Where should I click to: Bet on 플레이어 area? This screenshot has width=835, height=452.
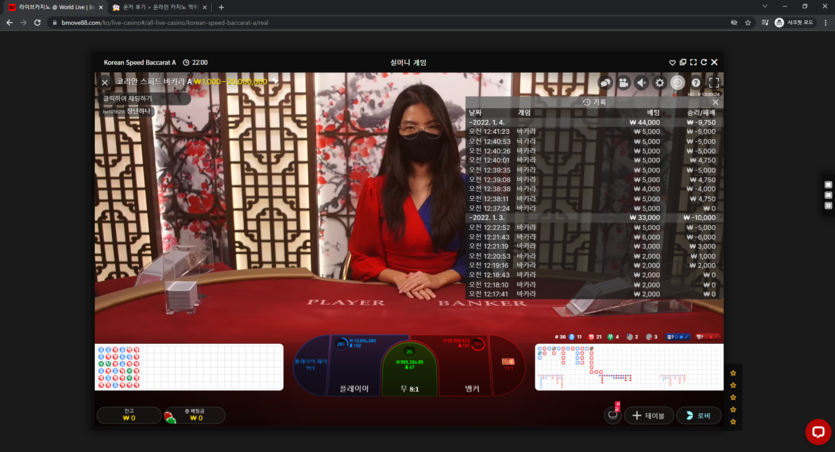355,367
